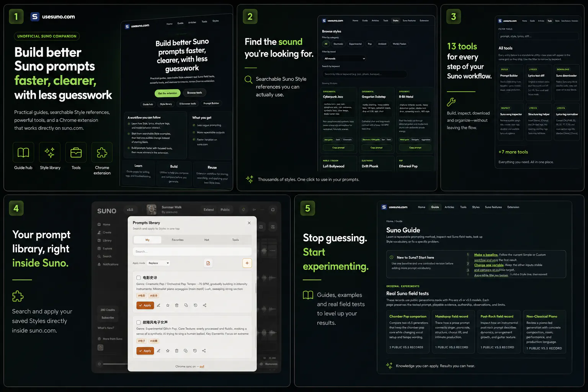
Task: Click the usesuno.com logo on the Suno Guide page
Action: click(x=395, y=207)
